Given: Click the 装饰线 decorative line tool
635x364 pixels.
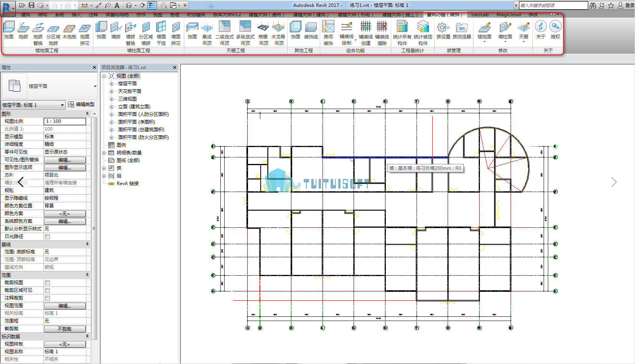Looking at the screenshot, I should coord(311,31).
